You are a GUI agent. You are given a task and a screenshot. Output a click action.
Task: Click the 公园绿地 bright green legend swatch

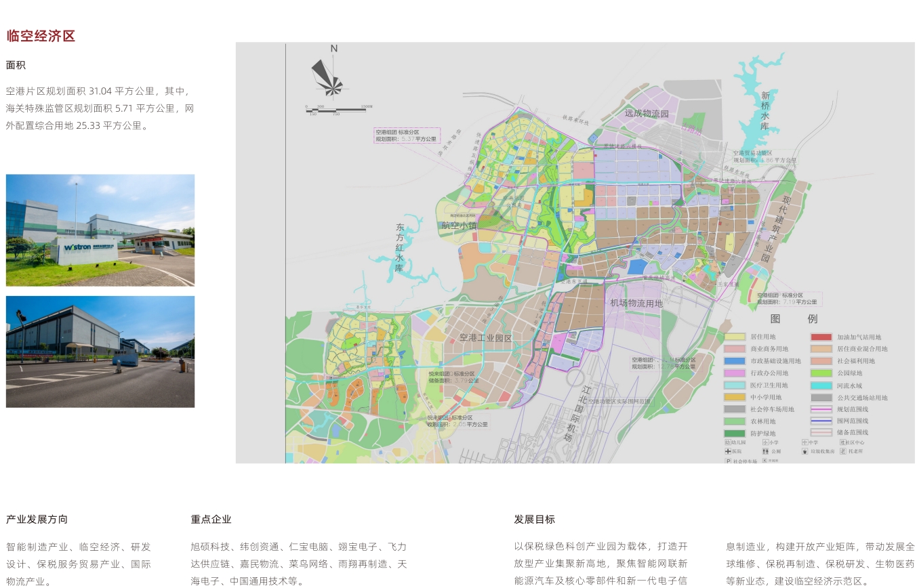(821, 373)
